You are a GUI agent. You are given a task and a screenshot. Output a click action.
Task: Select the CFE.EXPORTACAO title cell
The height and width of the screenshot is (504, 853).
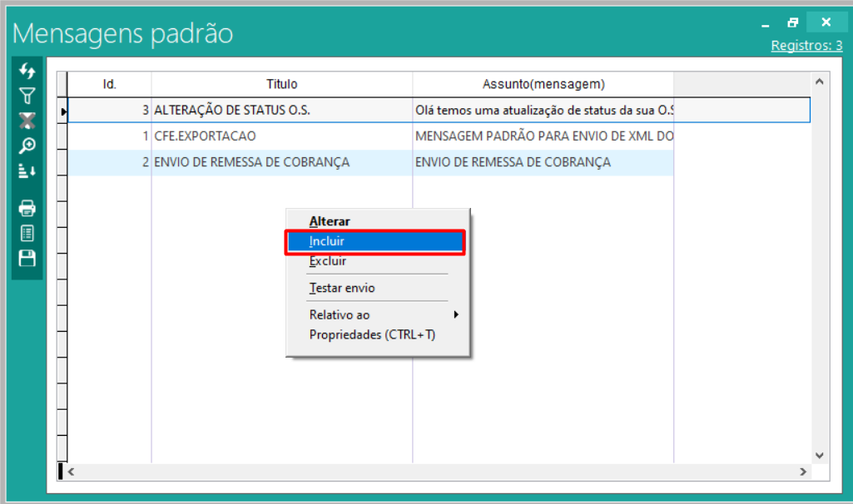pos(282,136)
